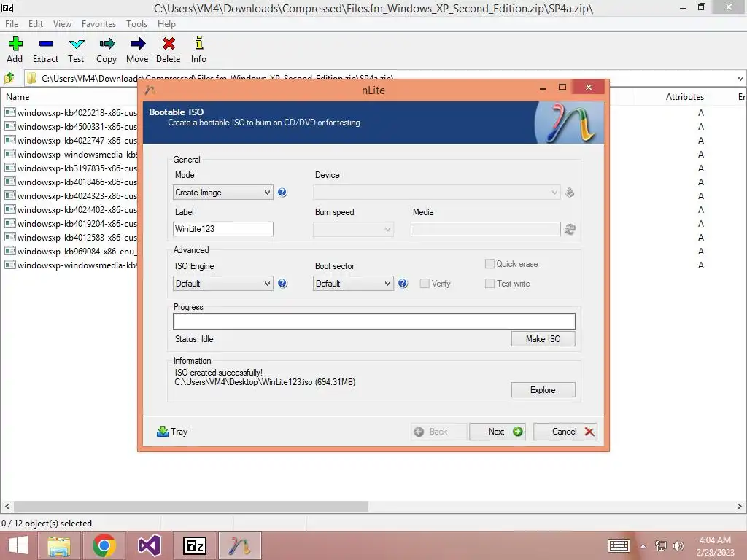Image resolution: width=747 pixels, height=560 pixels.
Task: Click the help icon next to Mode
Action: tap(282, 192)
